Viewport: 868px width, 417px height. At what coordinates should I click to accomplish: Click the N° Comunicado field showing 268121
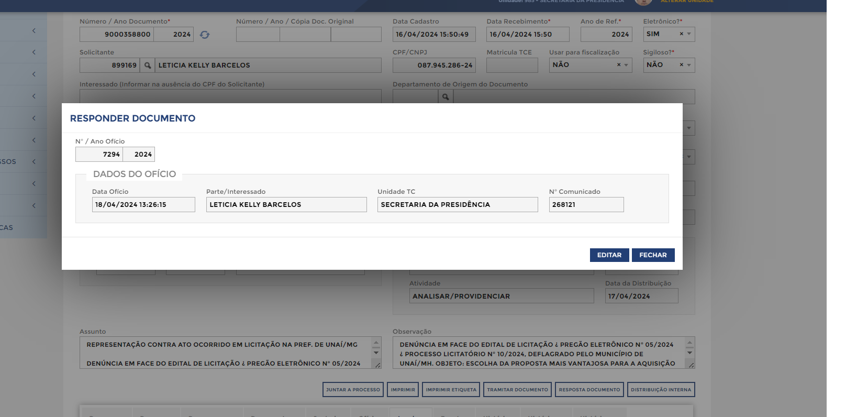[x=586, y=205]
